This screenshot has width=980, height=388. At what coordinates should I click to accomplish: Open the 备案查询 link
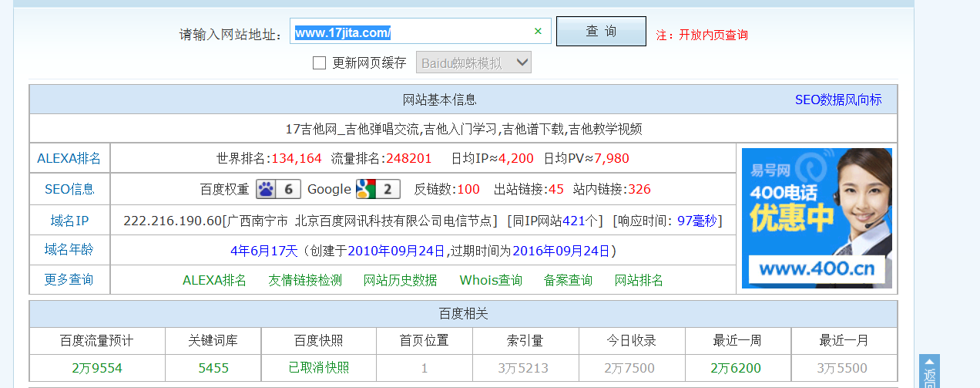pyautogui.click(x=568, y=280)
